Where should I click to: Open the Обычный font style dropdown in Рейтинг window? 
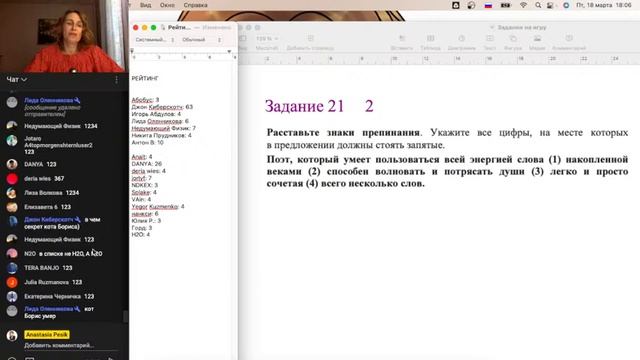tap(201, 40)
